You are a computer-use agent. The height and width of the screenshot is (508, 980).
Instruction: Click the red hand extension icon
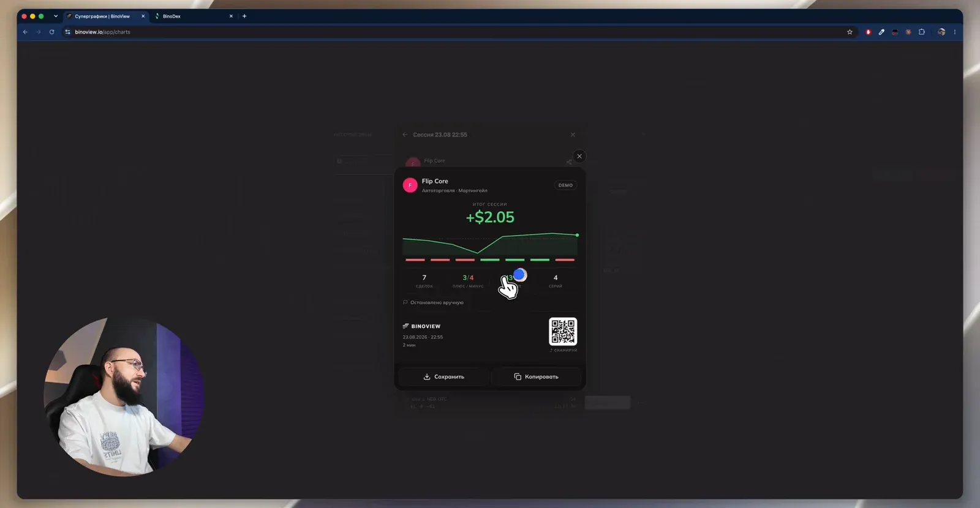tap(868, 32)
